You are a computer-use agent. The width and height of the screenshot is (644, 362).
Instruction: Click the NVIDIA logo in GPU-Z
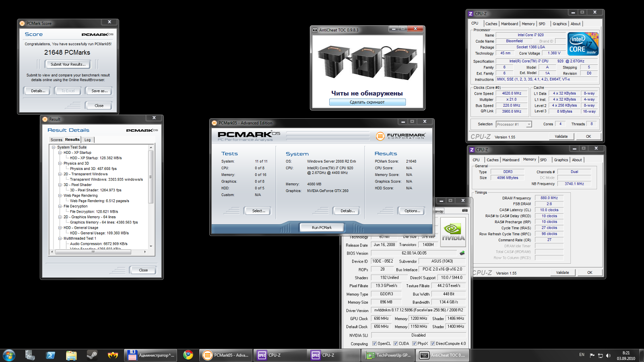(x=453, y=232)
